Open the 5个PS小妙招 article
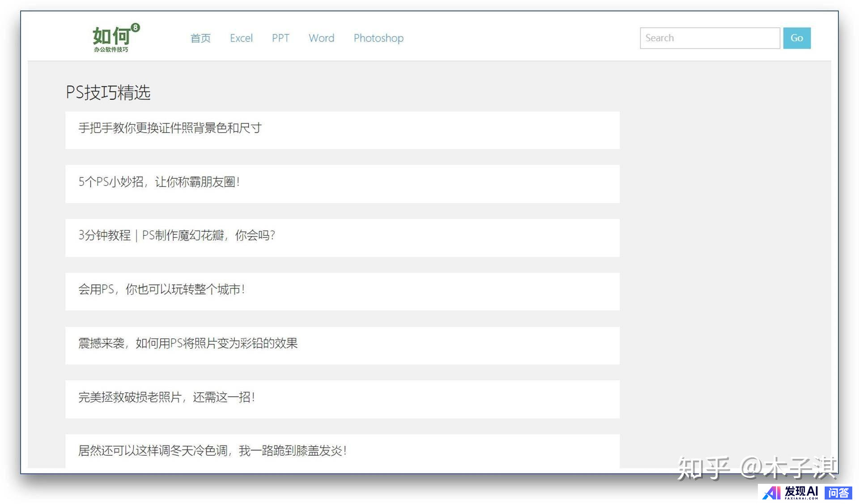The height and width of the screenshot is (504, 859). [x=159, y=182]
